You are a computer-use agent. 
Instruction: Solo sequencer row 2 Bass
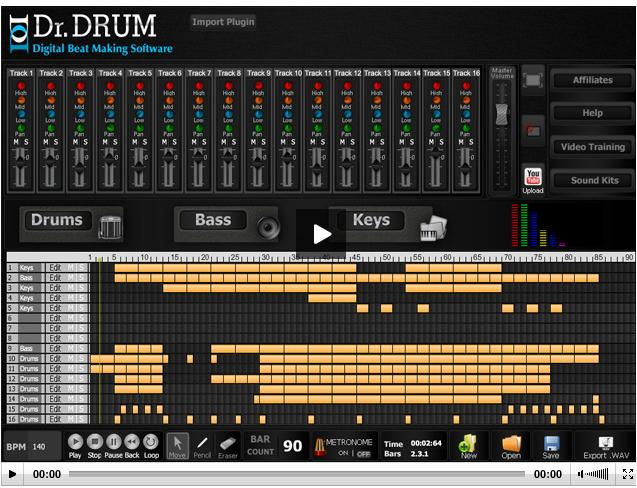(x=82, y=278)
